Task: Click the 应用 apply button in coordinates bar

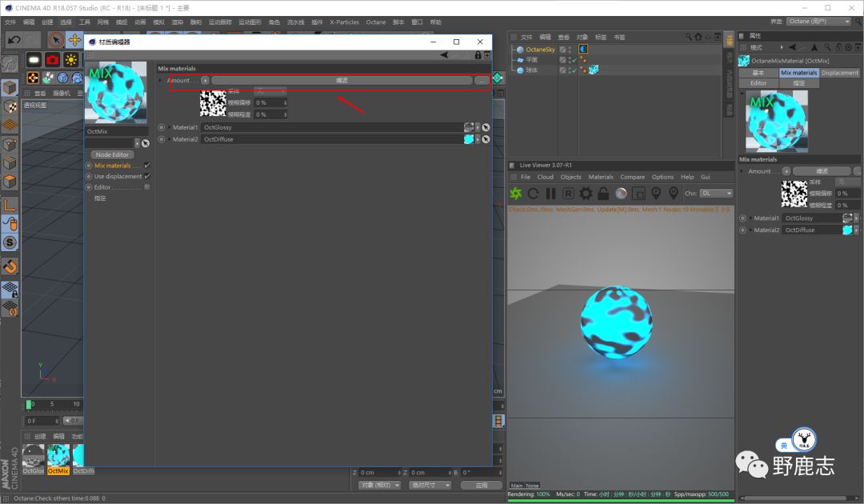Action: click(x=481, y=485)
